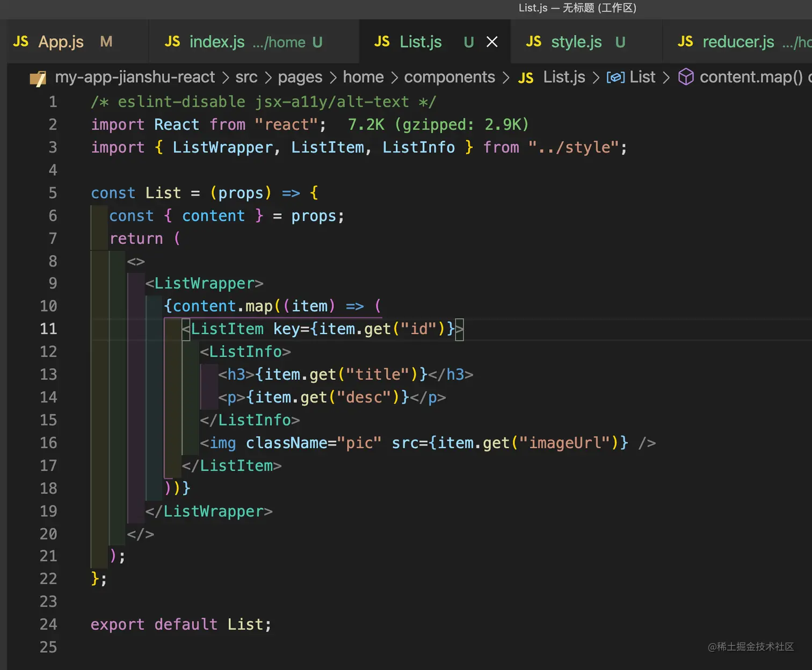Click line number 23 in the gutter
This screenshot has width=812, height=670.
pyautogui.click(x=48, y=601)
